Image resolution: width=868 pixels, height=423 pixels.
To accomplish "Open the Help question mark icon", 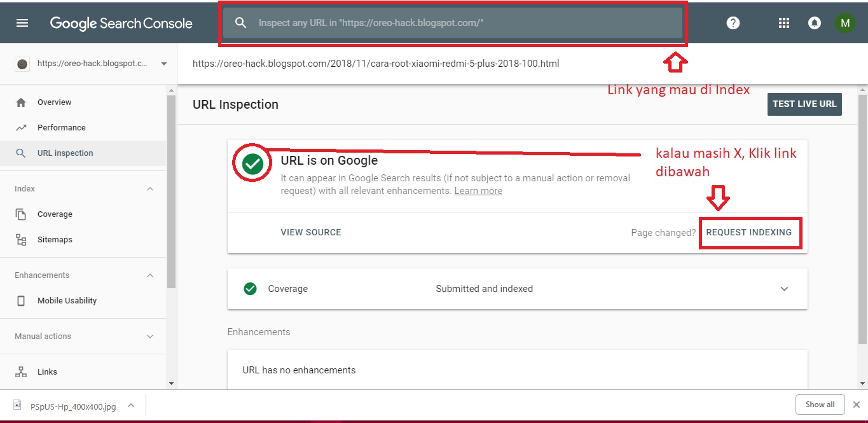I will 733,23.
